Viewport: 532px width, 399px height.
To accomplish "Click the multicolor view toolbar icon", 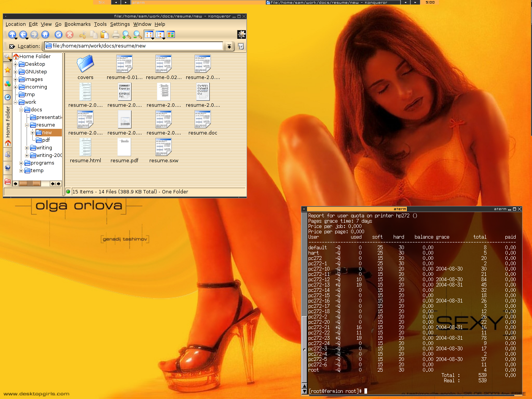I will tap(171, 35).
